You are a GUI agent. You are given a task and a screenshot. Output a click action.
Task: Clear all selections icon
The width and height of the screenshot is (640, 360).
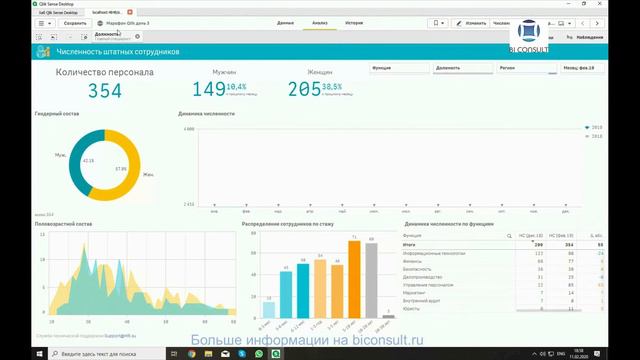pos(84,37)
